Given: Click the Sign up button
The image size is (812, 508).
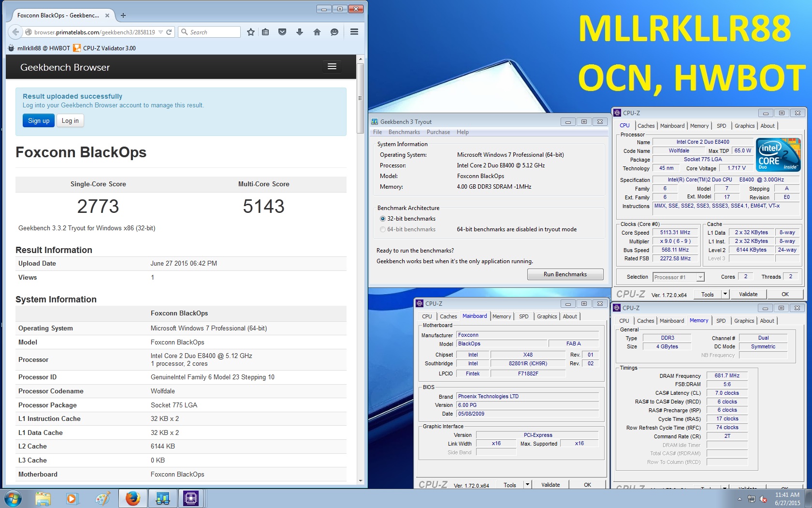Looking at the screenshot, I should 39,120.
